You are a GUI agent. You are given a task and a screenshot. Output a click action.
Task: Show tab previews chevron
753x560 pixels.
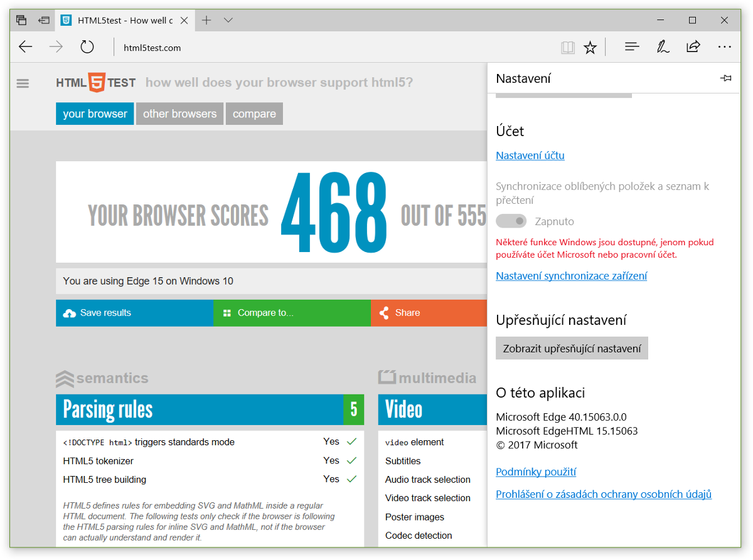point(228,20)
